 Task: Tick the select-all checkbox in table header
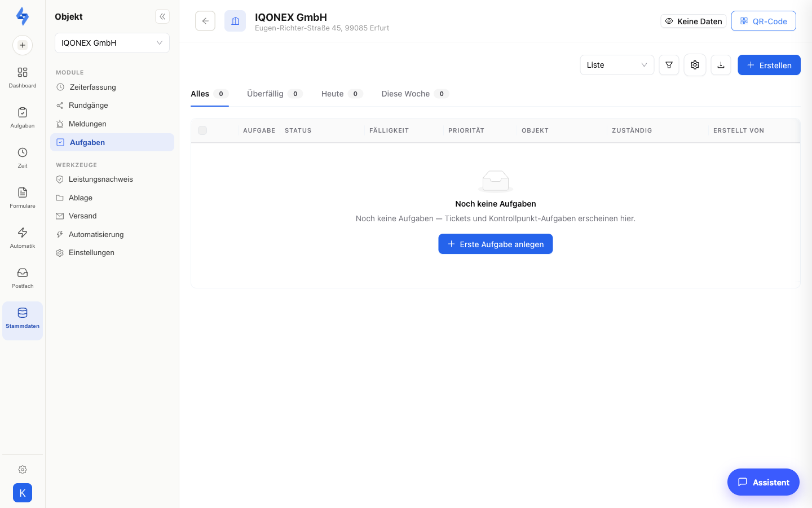coord(202,130)
